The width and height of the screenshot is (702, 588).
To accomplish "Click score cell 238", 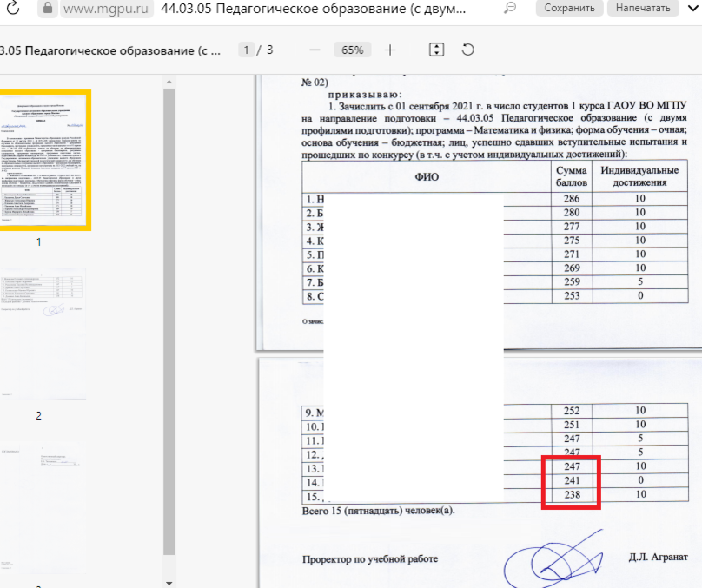I will tap(572, 494).
